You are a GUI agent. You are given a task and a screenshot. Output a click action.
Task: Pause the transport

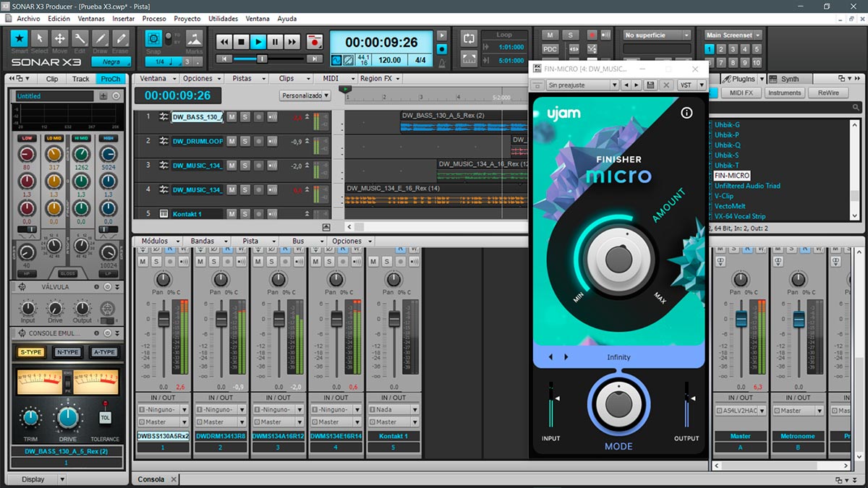click(275, 43)
